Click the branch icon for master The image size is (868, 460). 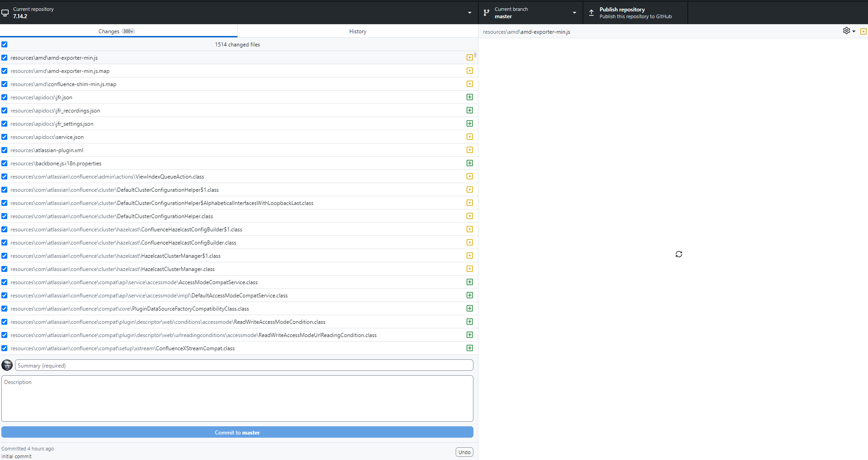486,13
